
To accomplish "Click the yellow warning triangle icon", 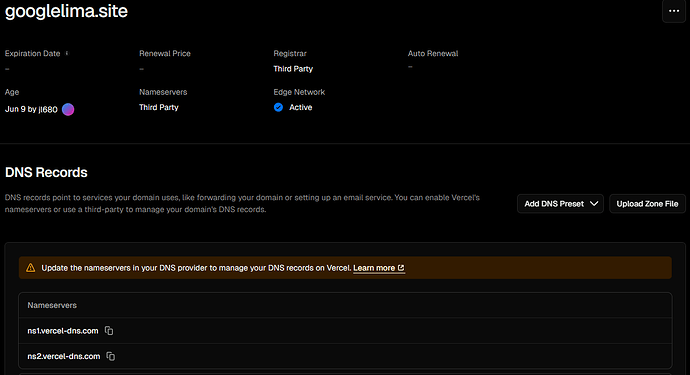I will click(x=30, y=268).
